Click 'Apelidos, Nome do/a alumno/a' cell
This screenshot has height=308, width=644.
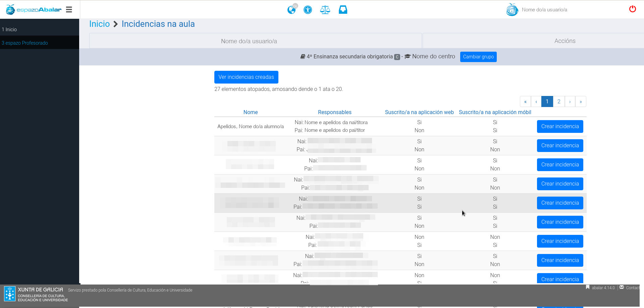coord(251,126)
